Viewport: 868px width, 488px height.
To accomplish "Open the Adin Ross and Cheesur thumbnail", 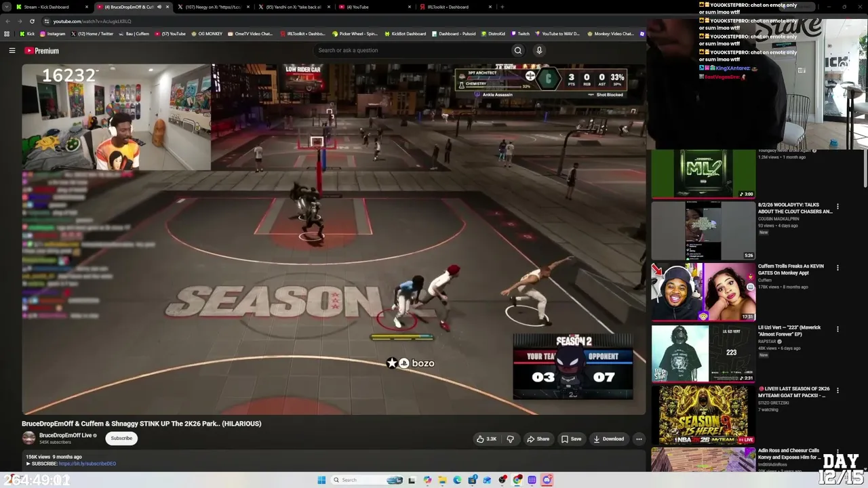I will pyautogui.click(x=703, y=460).
